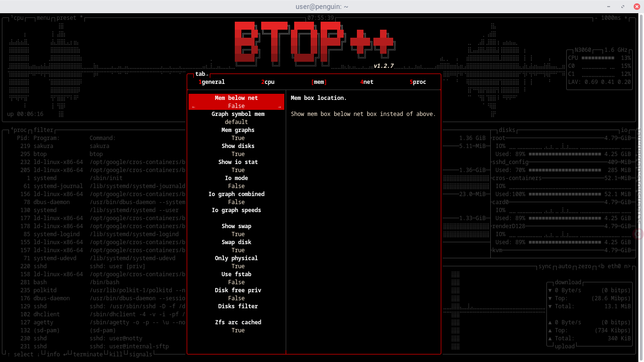Click the sshd_config disk entry
Screen dimensions: 644x362
coord(511,162)
